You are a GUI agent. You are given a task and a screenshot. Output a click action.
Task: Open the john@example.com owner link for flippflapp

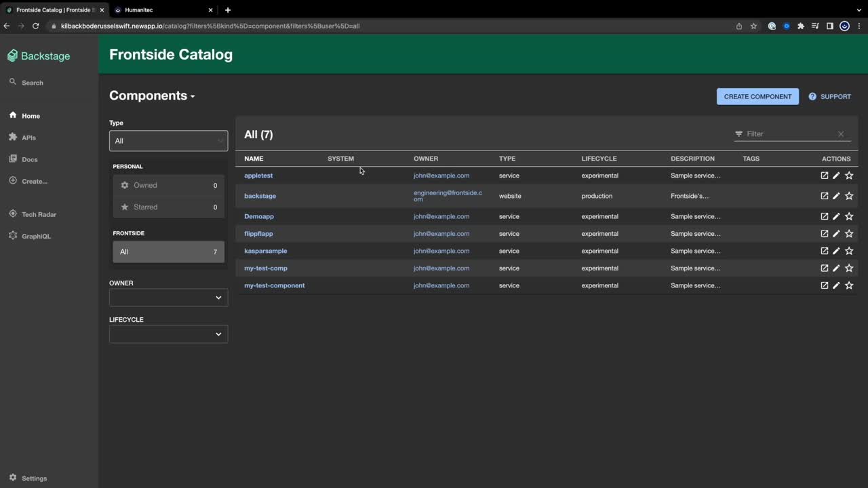click(x=441, y=233)
